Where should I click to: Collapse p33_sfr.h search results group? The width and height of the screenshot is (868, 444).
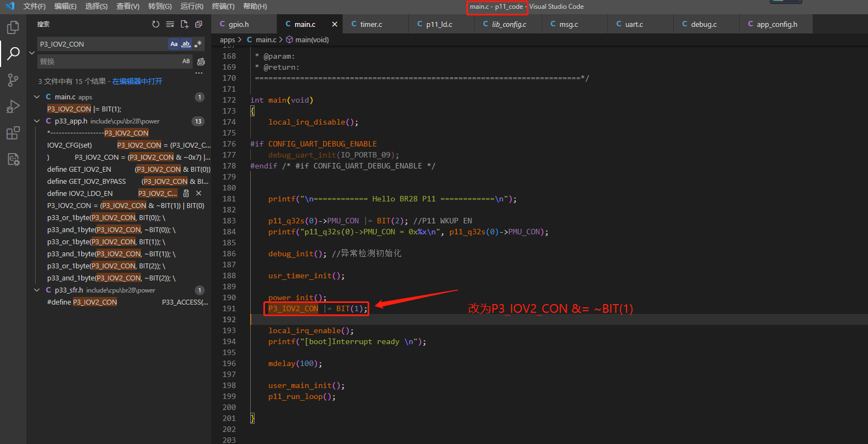pos(37,290)
